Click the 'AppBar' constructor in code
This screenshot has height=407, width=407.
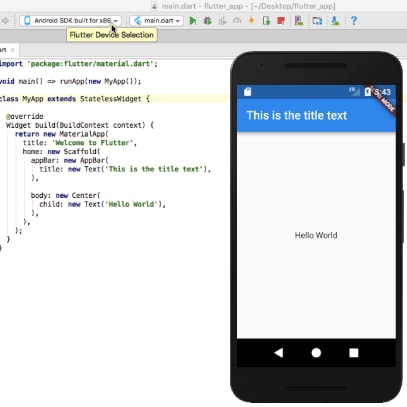click(92, 160)
